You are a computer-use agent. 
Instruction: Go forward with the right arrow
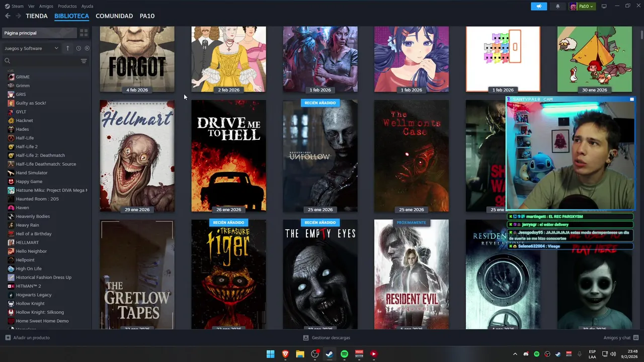click(x=18, y=16)
